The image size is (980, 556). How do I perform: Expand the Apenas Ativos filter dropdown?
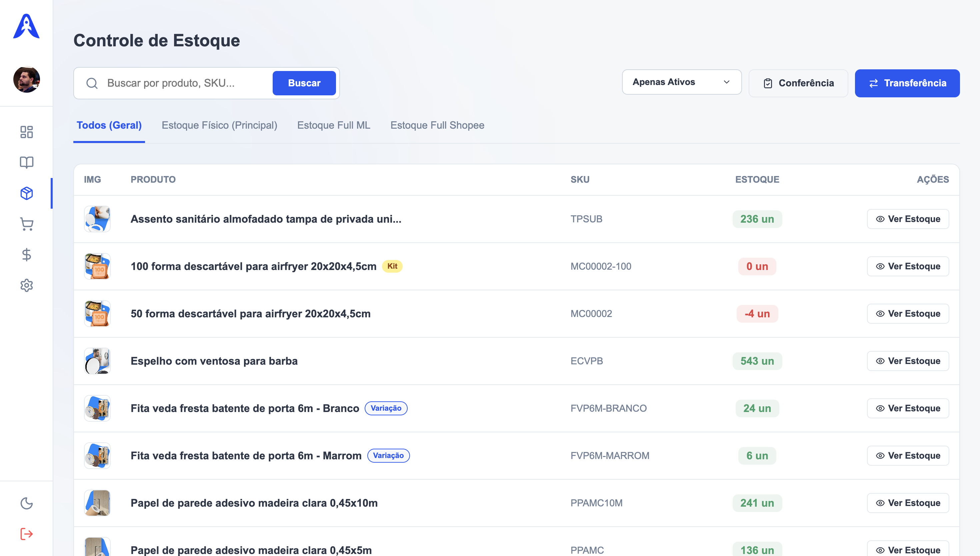pyautogui.click(x=681, y=82)
